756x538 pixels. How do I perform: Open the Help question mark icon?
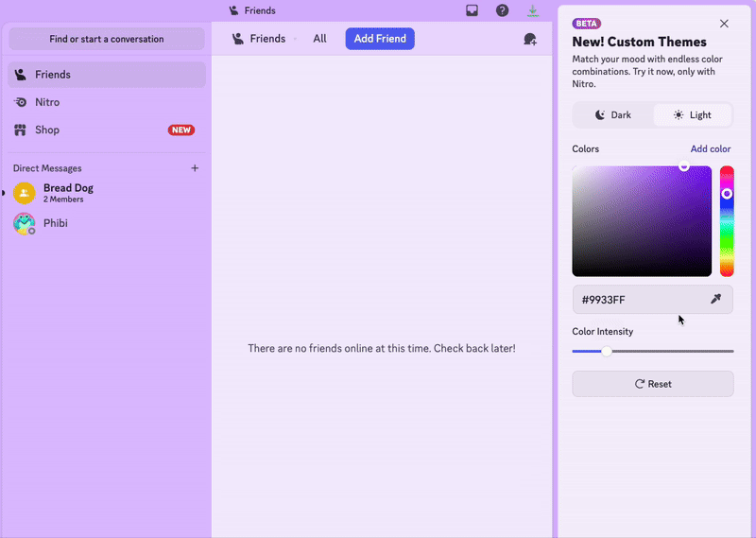click(502, 10)
